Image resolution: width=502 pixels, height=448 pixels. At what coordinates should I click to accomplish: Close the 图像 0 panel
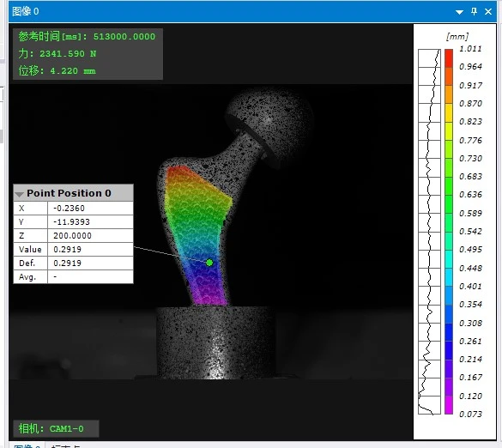488,12
